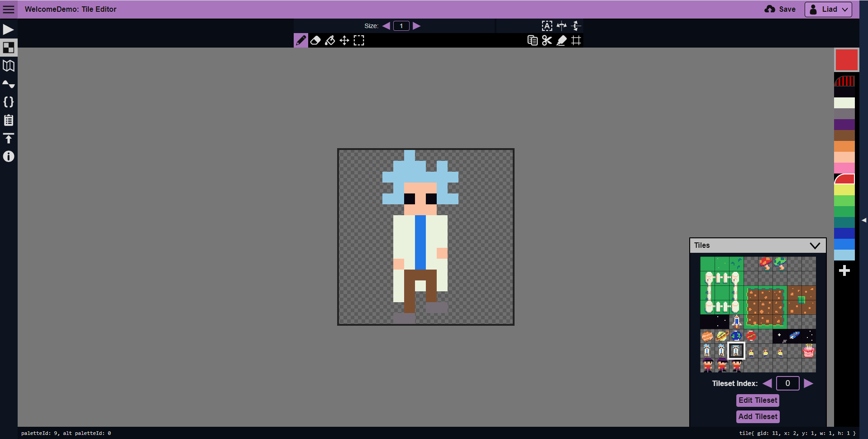This screenshot has width=868, height=439.
Task: Pick the pink palette color
Action: (x=844, y=168)
